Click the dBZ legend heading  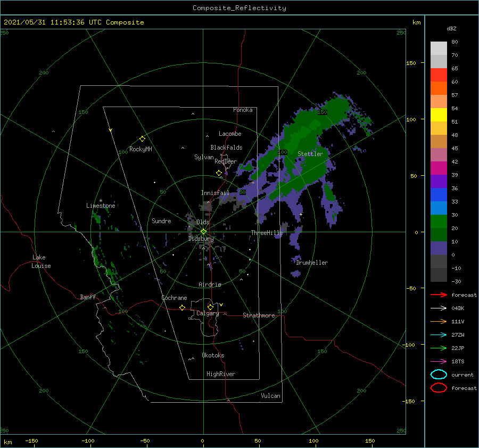tap(451, 28)
